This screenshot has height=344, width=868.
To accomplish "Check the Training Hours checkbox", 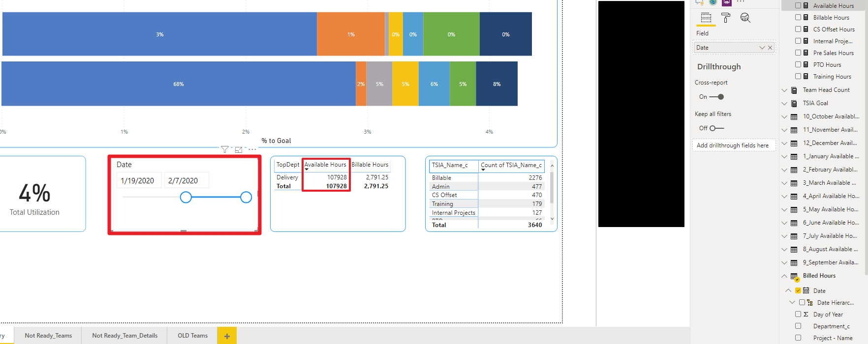I will (798, 76).
